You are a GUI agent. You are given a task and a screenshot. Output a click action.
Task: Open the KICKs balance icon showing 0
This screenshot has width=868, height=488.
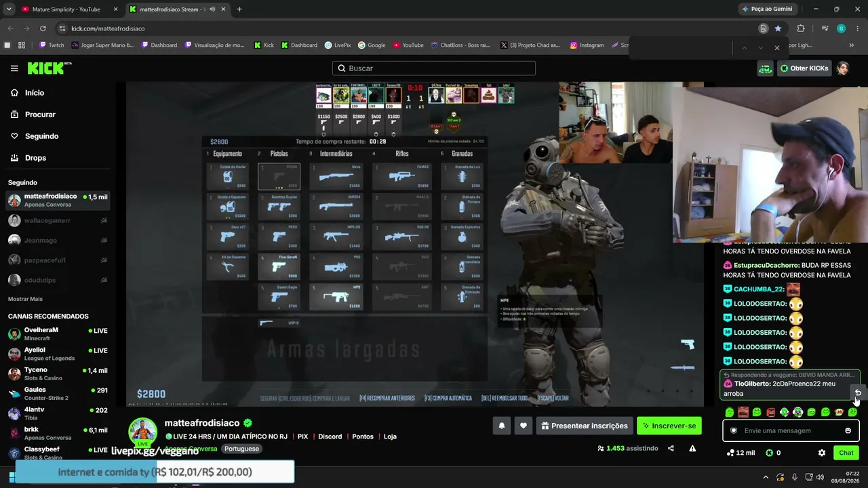click(769, 453)
